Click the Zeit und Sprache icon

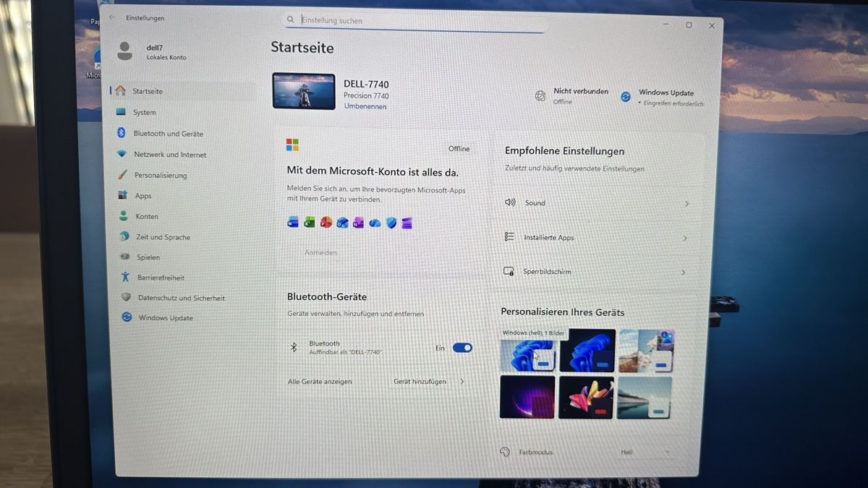tap(124, 236)
